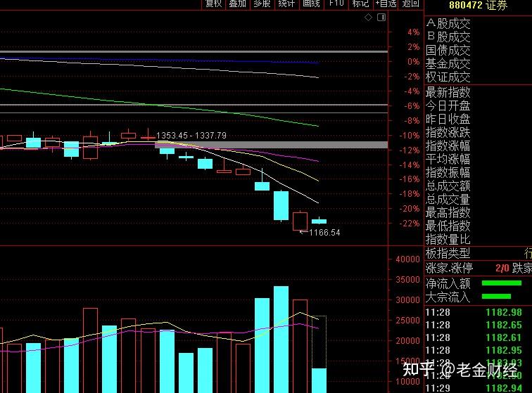
Task: Click the 指数振幅 label
Action: [x=448, y=172]
